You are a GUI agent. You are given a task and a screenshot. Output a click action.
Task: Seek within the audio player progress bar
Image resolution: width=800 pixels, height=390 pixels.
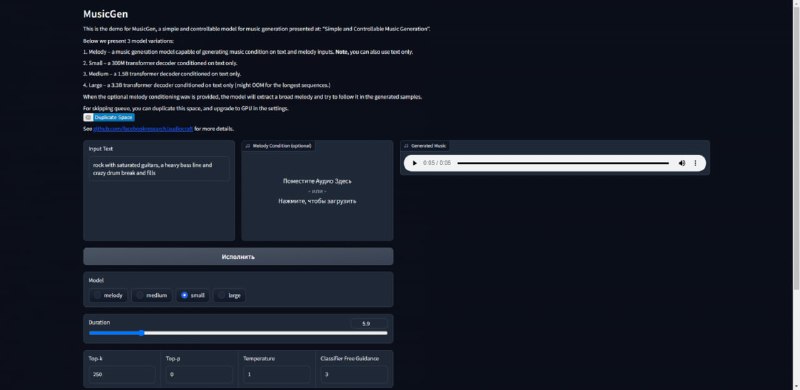click(563, 163)
